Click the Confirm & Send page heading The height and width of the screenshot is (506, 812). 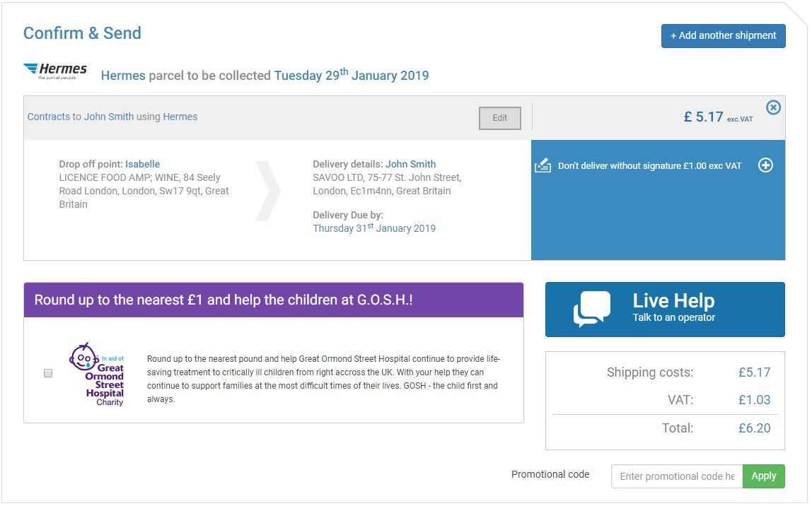[82, 33]
